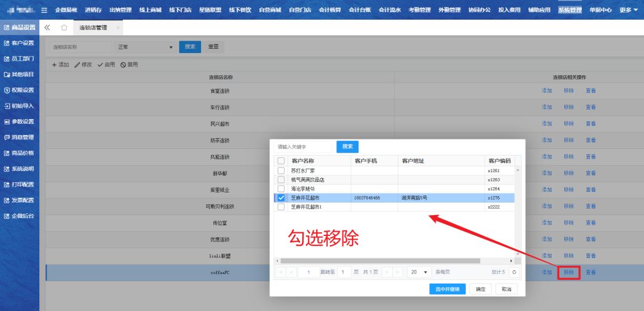Open the 正常 status dropdown
This screenshot has width=644, height=311.
click(145, 47)
